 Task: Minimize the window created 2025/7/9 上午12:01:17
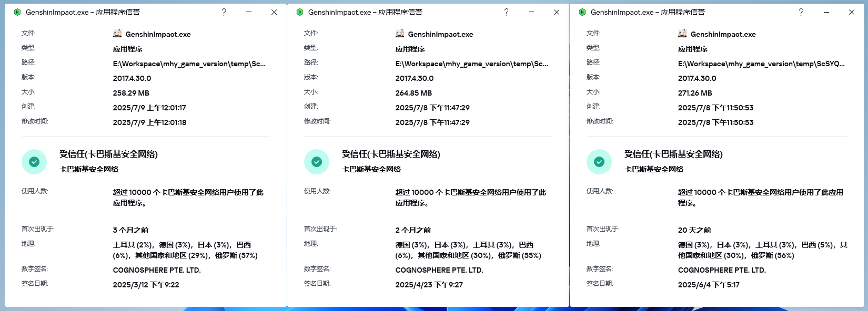pyautogui.click(x=249, y=12)
